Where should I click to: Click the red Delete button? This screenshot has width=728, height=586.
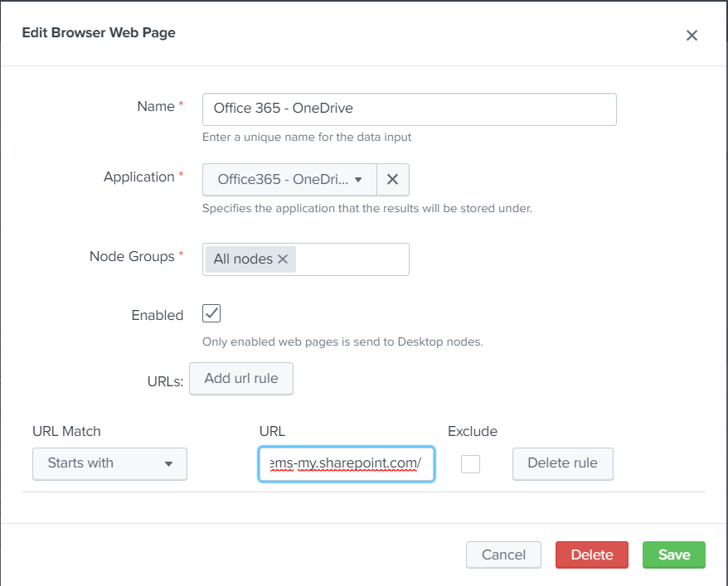click(x=592, y=555)
